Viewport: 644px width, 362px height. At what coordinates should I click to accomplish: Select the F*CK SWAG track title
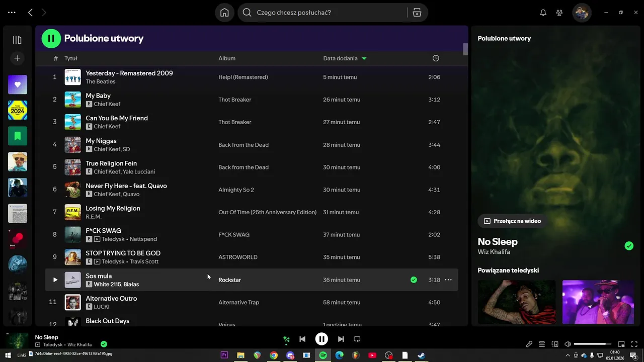[103, 231]
